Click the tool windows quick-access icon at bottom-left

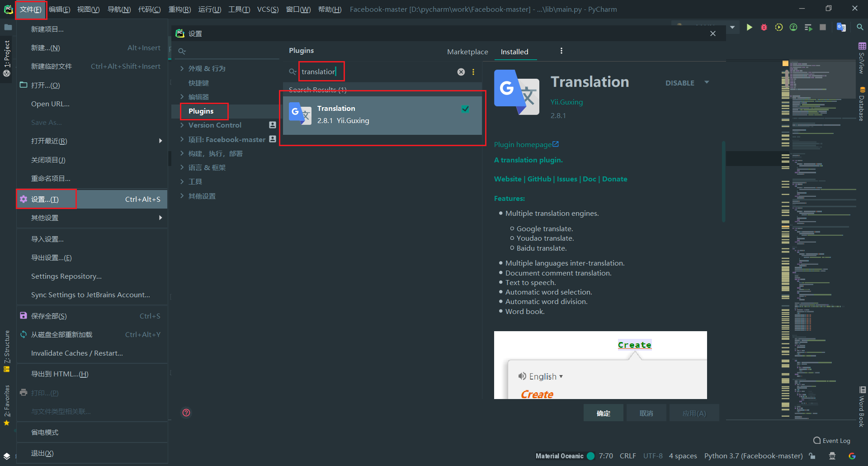tap(7, 456)
